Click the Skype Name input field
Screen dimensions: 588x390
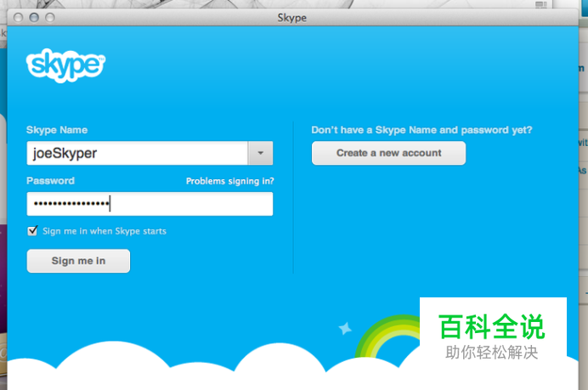pyautogui.click(x=138, y=153)
